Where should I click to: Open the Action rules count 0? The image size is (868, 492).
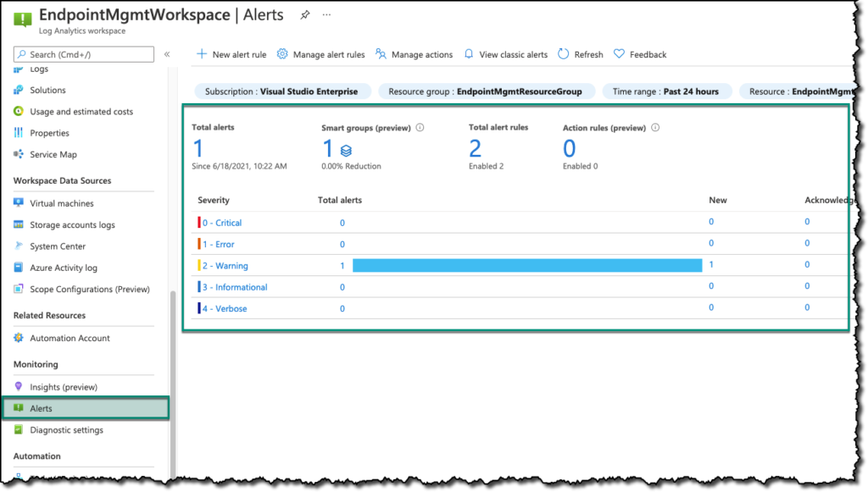pyautogui.click(x=569, y=149)
